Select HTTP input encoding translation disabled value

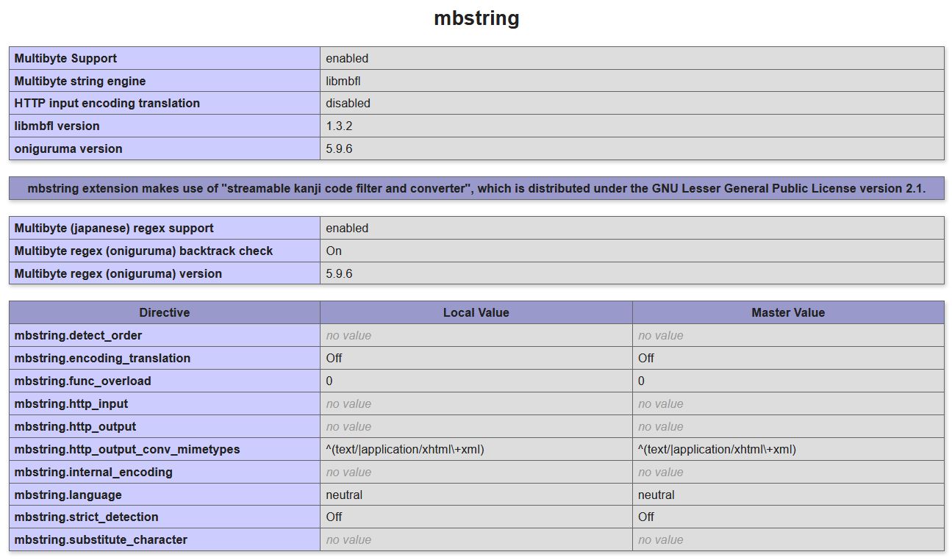[x=348, y=103]
